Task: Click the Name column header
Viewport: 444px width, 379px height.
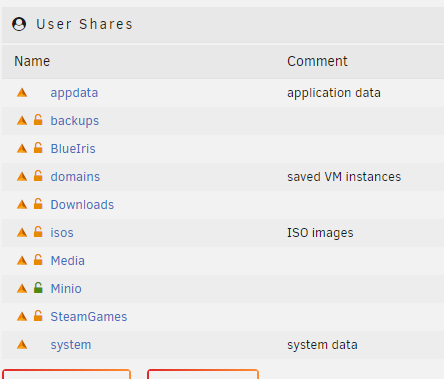Action: click(32, 61)
